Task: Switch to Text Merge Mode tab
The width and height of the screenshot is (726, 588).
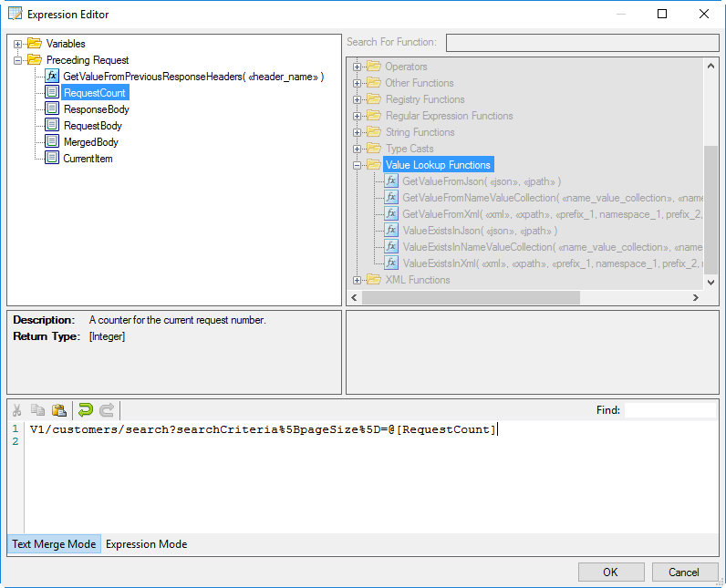Action: click(54, 544)
